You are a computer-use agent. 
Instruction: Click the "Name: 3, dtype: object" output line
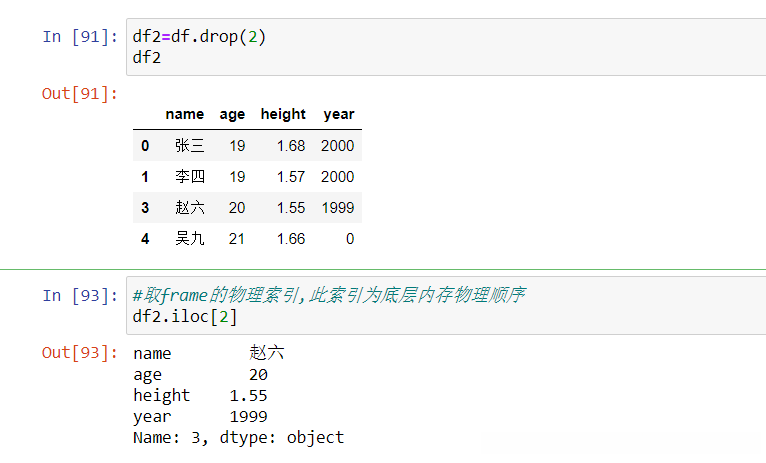tap(238, 438)
